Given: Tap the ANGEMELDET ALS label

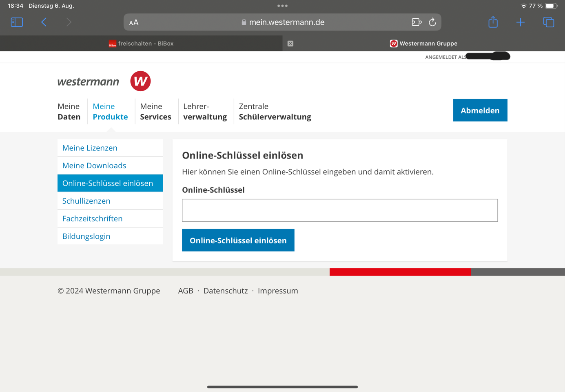Looking at the screenshot, I should coord(446,57).
